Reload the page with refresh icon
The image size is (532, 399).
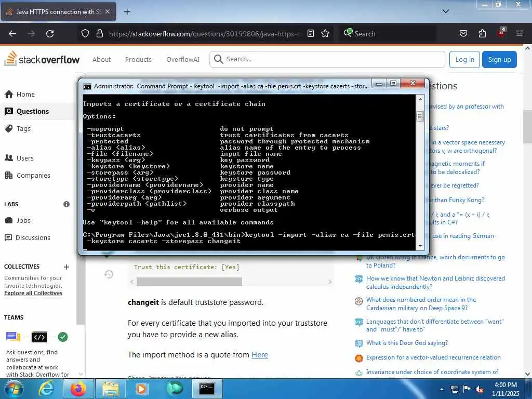pyautogui.click(x=50, y=34)
